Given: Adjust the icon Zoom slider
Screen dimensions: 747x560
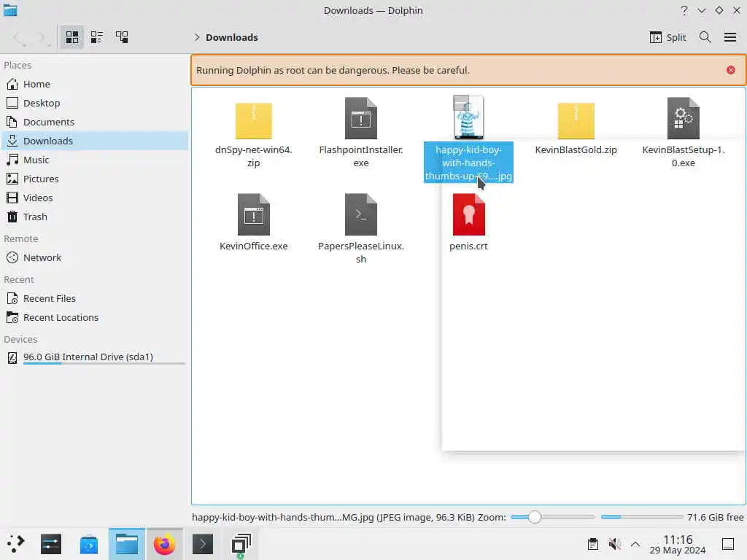Looking at the screenshot, I should (x=553, y=517).
